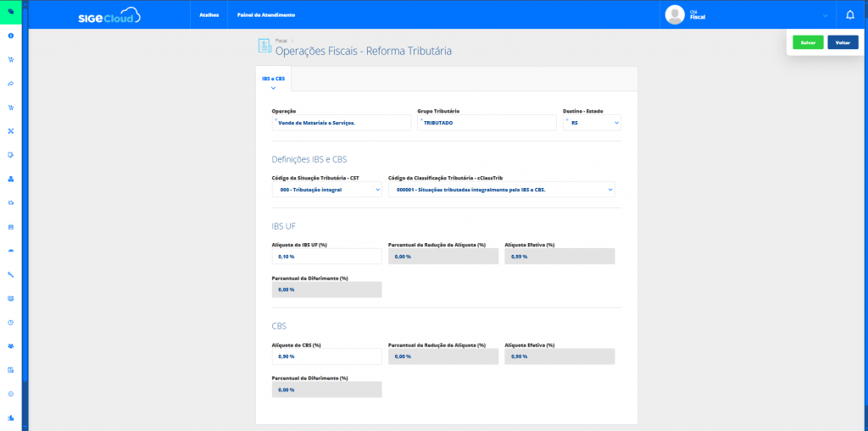Image resolution: width=868 pixels, height=431 pixels.
Task: Click the user avatar picture
Action: pos(675,14)
